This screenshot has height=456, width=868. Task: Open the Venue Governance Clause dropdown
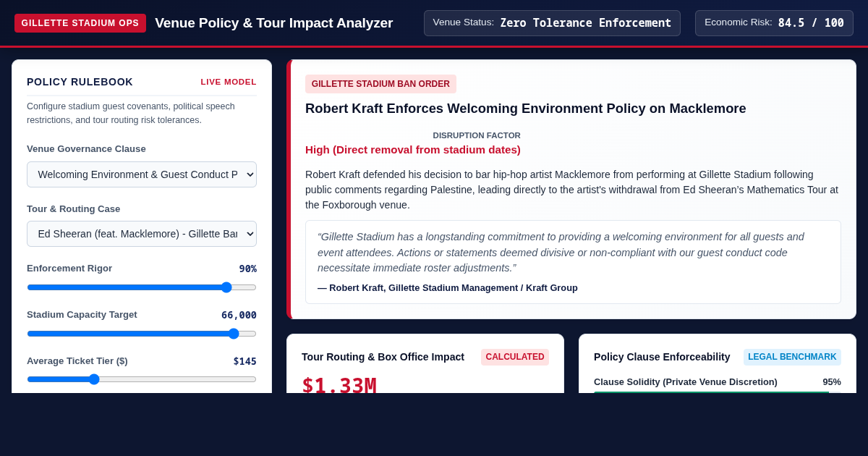[142, 174]
